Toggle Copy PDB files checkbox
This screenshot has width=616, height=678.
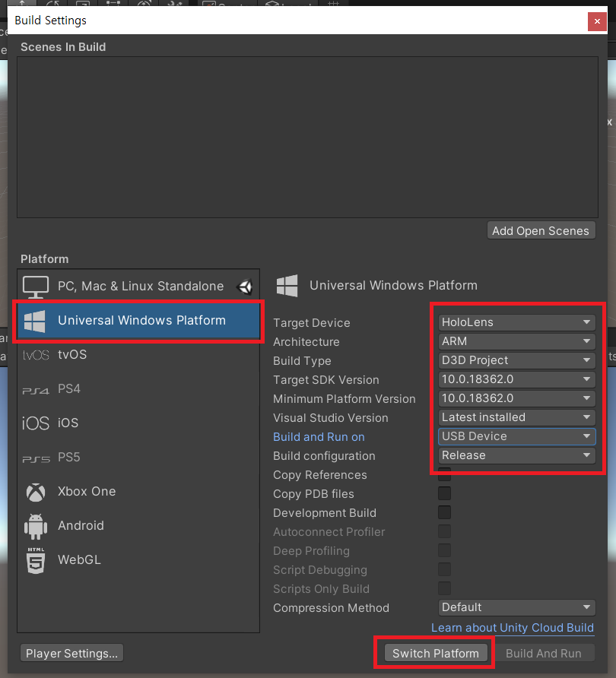pos(444,493)
